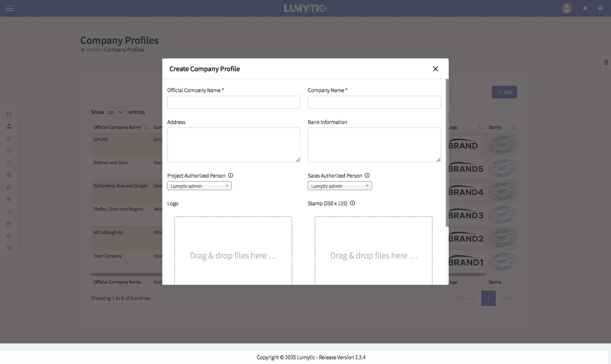
Task: Click the notification bell in top bar
Action: (x=585, y=8)
